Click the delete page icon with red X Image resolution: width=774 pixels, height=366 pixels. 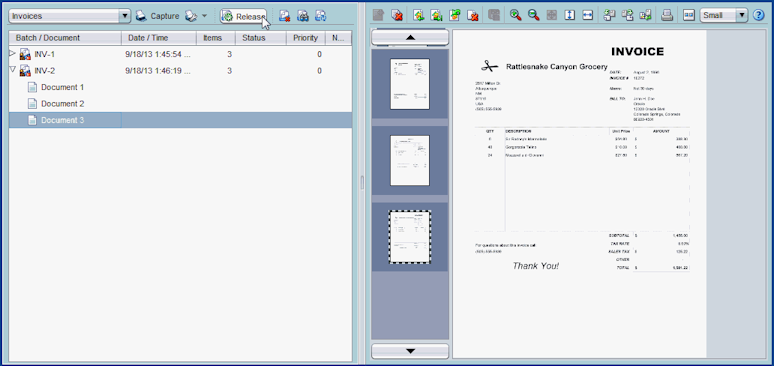473,15
